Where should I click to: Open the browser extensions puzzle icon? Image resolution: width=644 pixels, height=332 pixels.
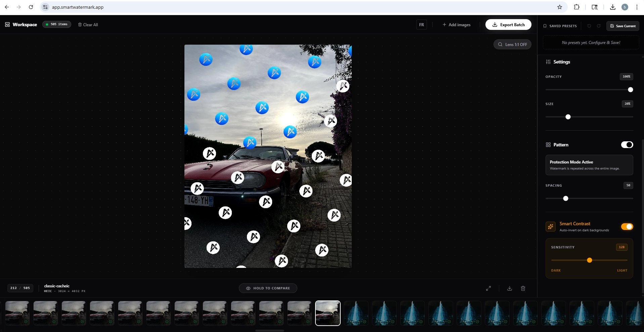pyautogui.click(x=577, y=7)
